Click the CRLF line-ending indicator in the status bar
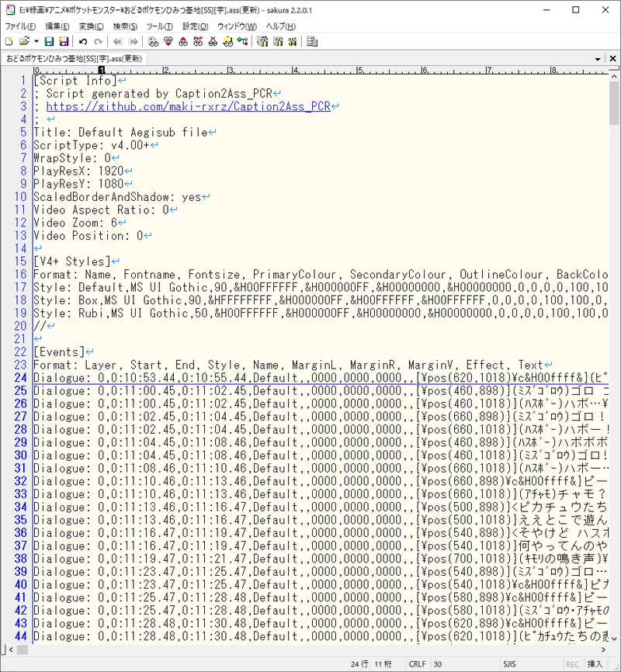621x672 pixels. 417,664
